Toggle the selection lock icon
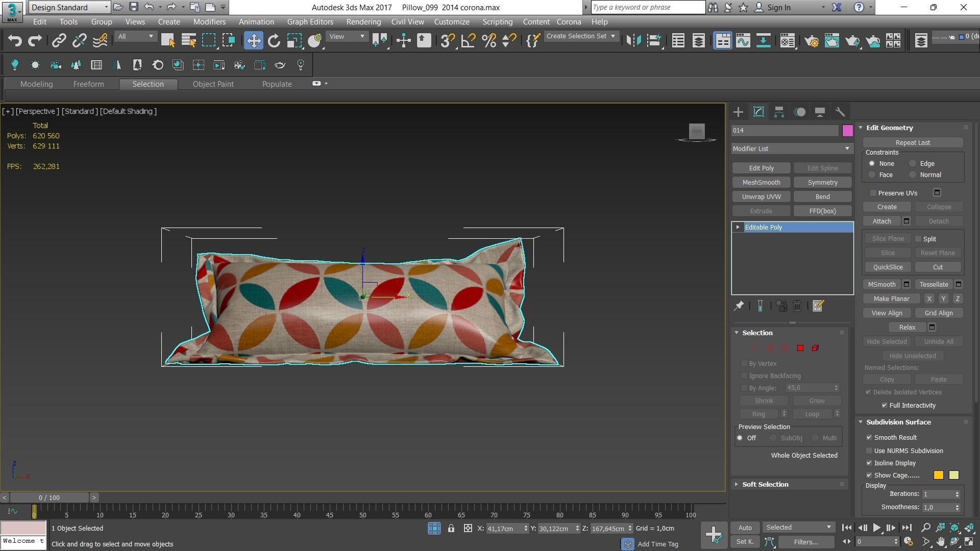The image size is (980, 551). pyautogui.click(x=451, y=529)
